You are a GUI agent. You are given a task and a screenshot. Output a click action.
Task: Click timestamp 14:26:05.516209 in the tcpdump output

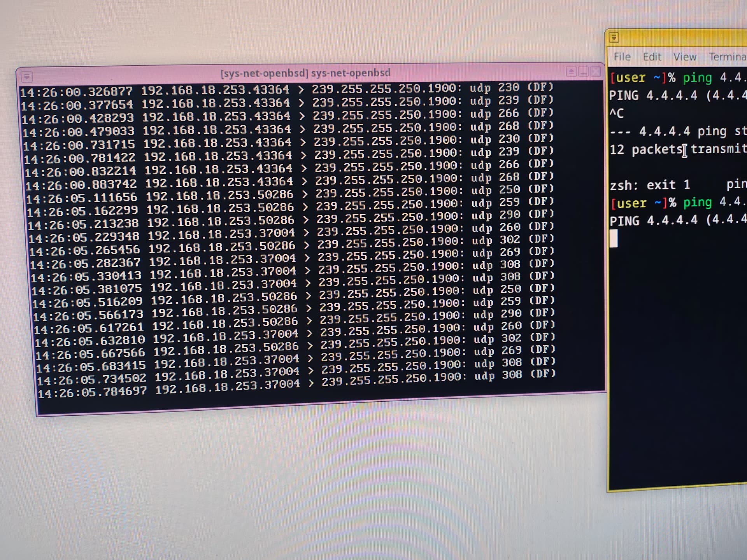pos(88,303)
